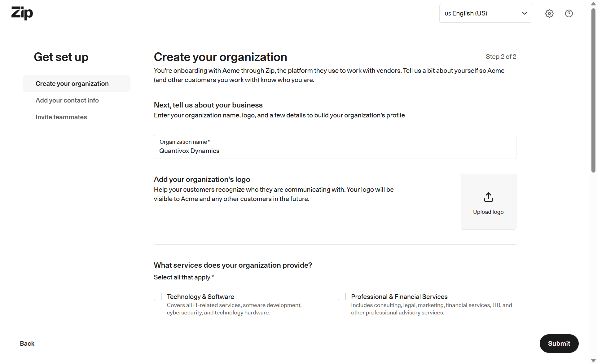Check Technology & Software checkbox
The image size is (597, 364).
[158, 296]
